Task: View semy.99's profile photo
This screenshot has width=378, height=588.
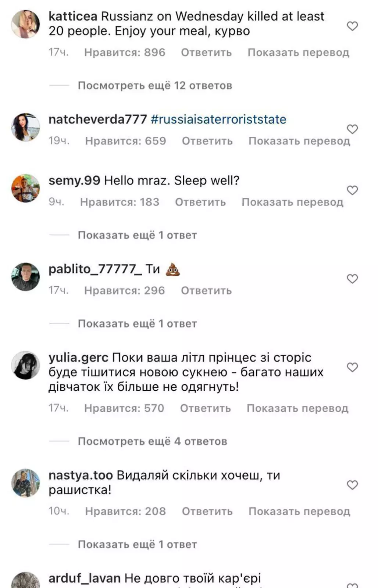Action: (25, 188)
